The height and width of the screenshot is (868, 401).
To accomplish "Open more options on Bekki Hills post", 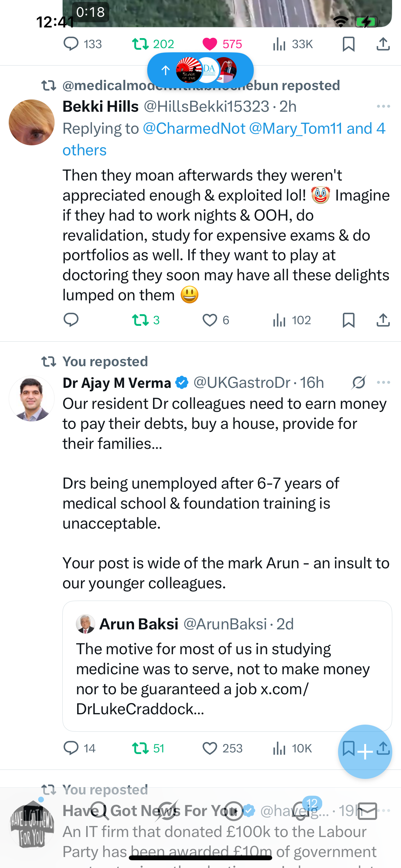I will (383, 107).
